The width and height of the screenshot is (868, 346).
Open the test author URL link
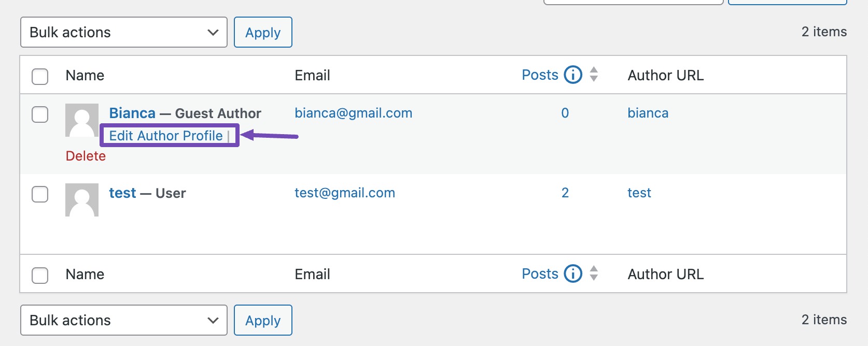pyautogui.click(x=639, y=193)
